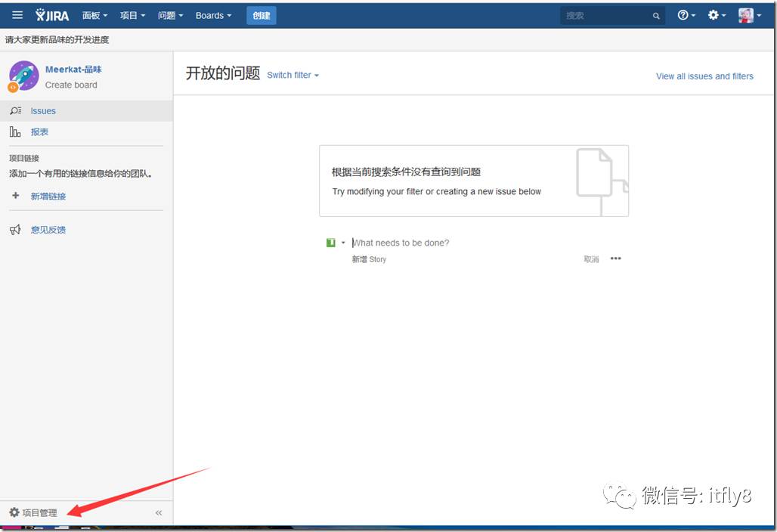Viewport: 777px width, 532px height.
Task: Click 取消 to cancel issue creation
Action: (x=591, y=259)
